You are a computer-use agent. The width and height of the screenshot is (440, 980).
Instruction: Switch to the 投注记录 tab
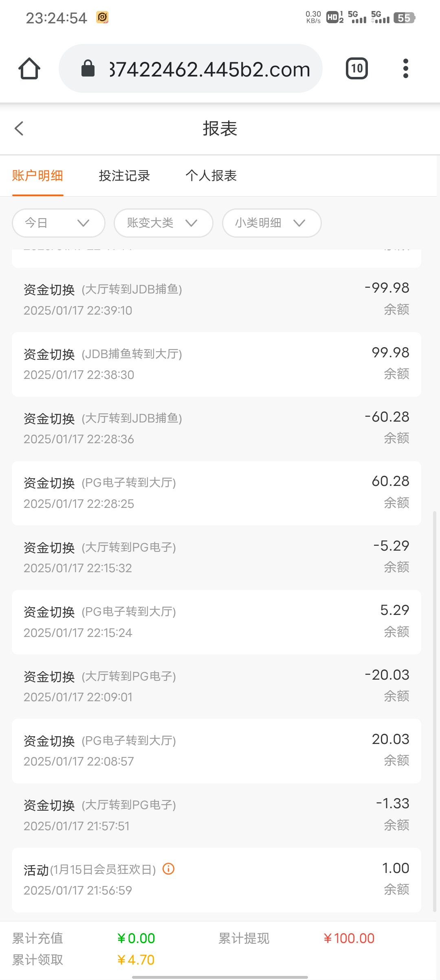point(124,176)
